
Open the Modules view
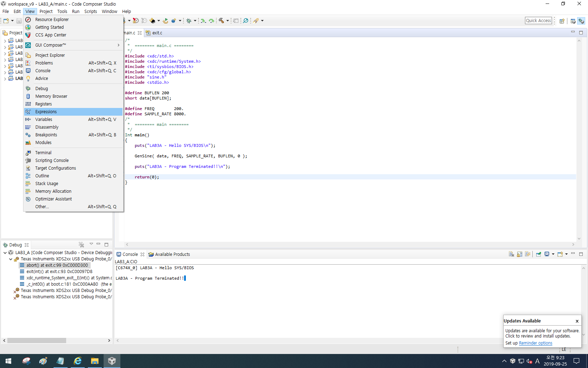[x=73, y=143]
